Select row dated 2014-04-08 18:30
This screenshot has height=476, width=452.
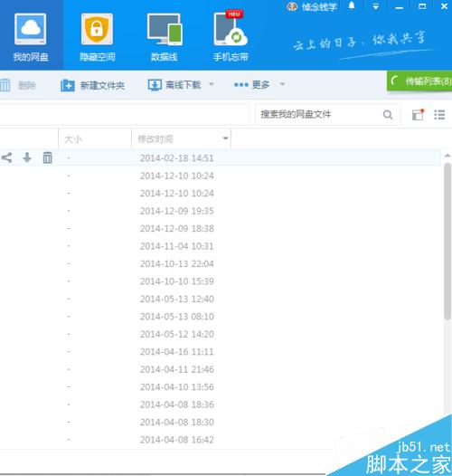(221, 423)
